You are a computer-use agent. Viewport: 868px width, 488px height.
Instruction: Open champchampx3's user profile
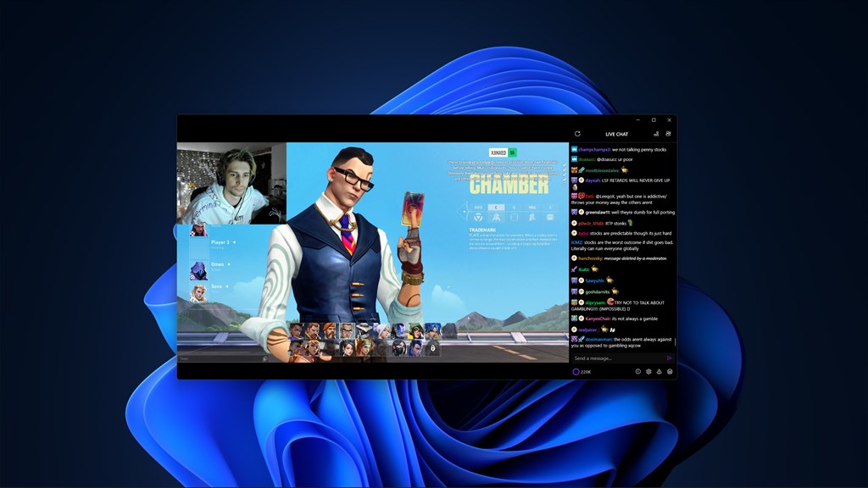click(594, 149)
